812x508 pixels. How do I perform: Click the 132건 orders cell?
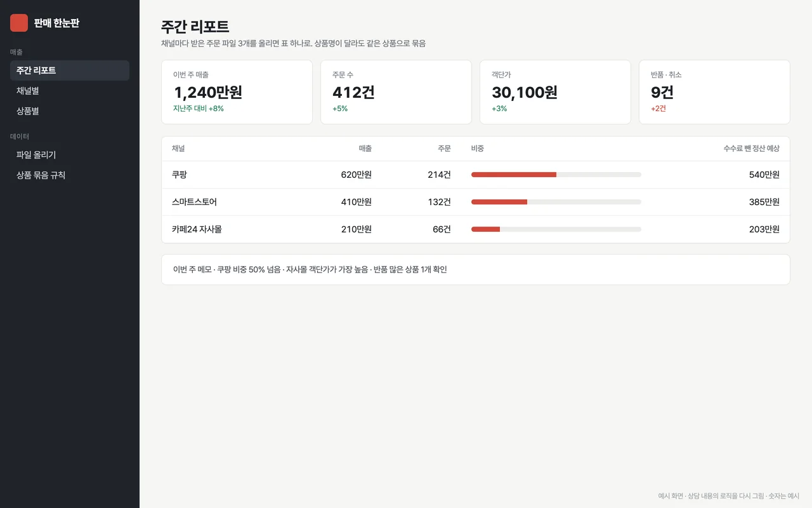(440, 202)
